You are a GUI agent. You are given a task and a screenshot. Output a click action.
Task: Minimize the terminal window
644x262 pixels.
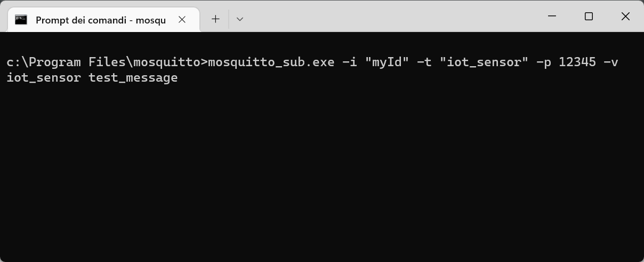coord(552,17)
